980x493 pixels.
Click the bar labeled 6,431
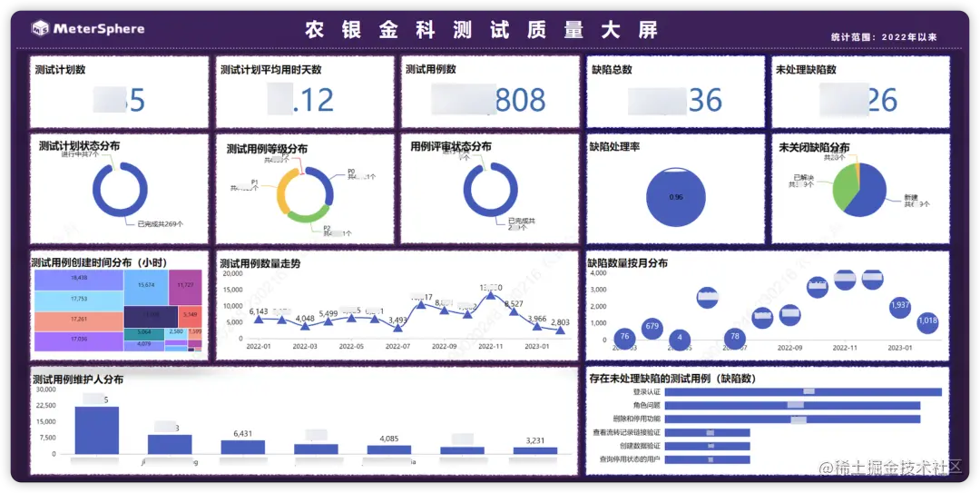tap(242, 447)
